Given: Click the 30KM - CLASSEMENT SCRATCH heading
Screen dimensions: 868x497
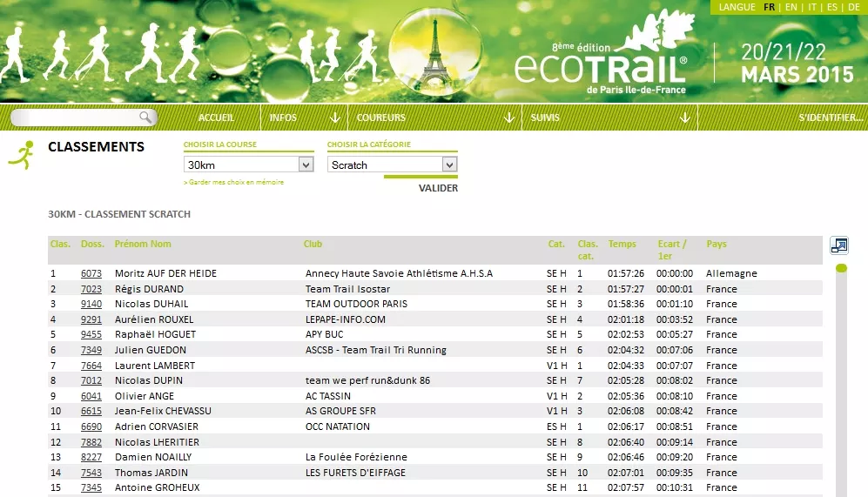Looking at the screenshot, I should click(x=119, y=214).
